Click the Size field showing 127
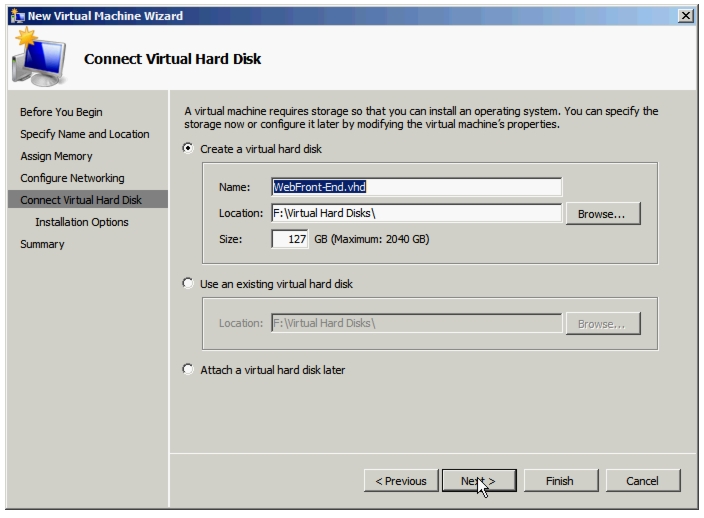 coord(290,239)
